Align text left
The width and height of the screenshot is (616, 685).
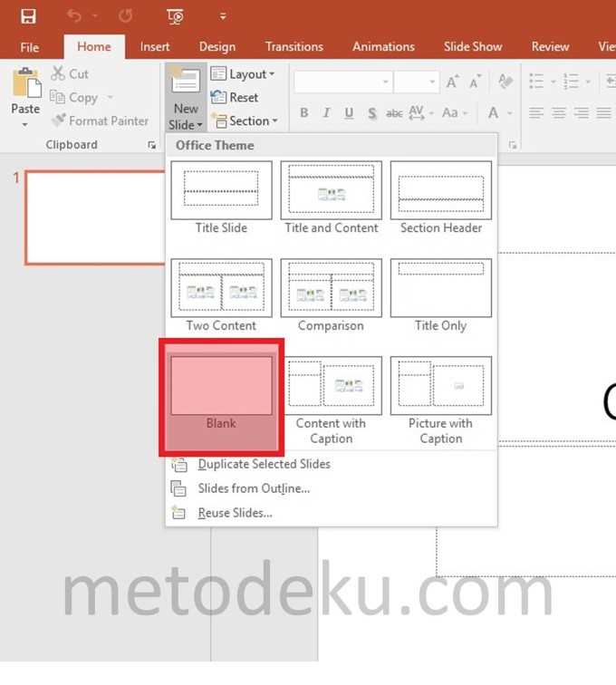coord(536,113)
